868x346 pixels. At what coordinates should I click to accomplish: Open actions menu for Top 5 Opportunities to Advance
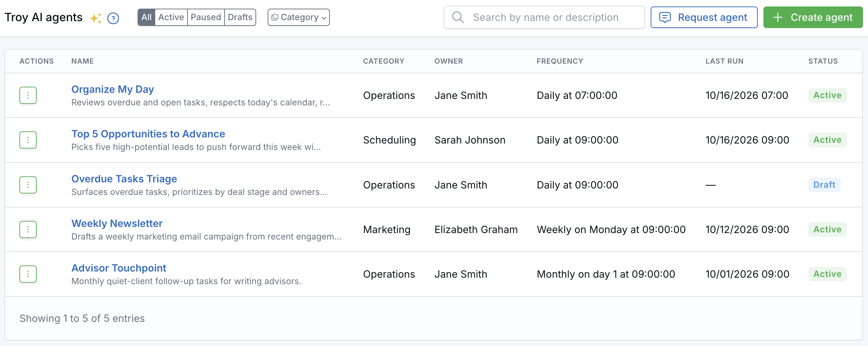(x=28, y=140)
